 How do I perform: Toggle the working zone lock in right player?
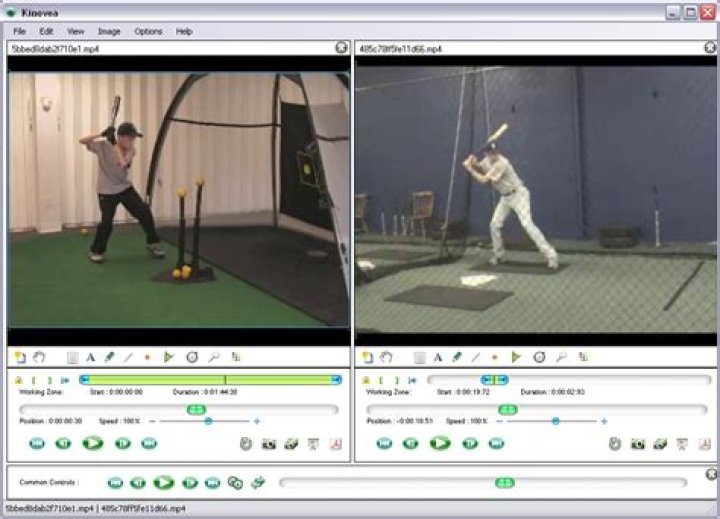pos(366,380)
